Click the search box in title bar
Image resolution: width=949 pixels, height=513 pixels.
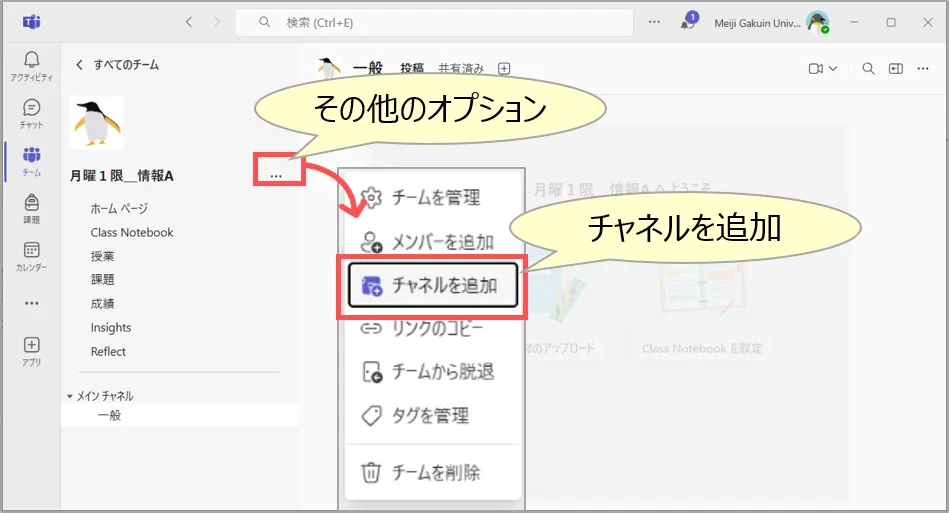click(x=434, y=22)
